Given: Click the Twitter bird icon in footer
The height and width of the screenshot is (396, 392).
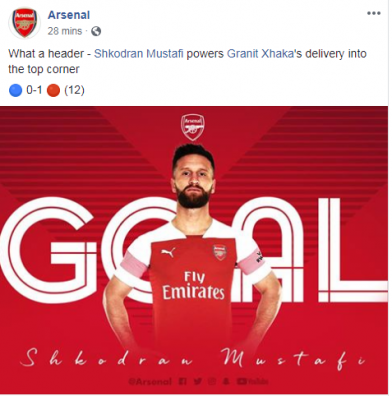Looking at the screenshot, I should (x=198, y=381).
